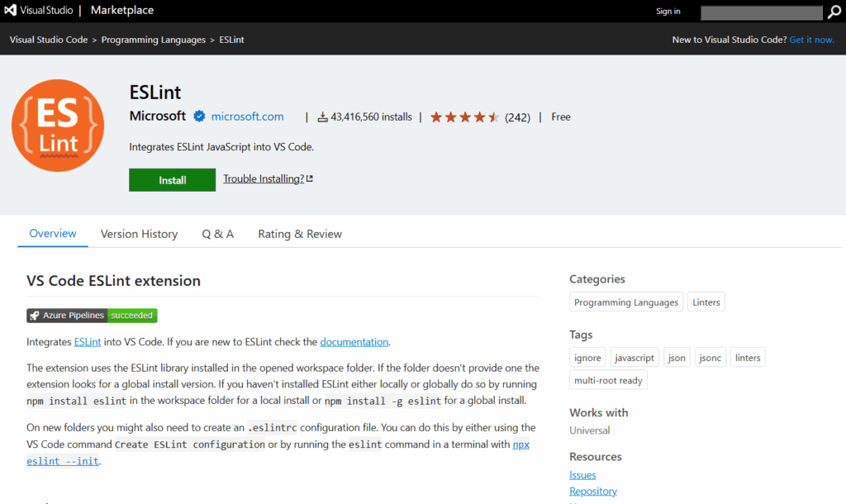Click the 43,416,560 installs text
This screenshot has width=846, height=504.
[x=371, y=116]
